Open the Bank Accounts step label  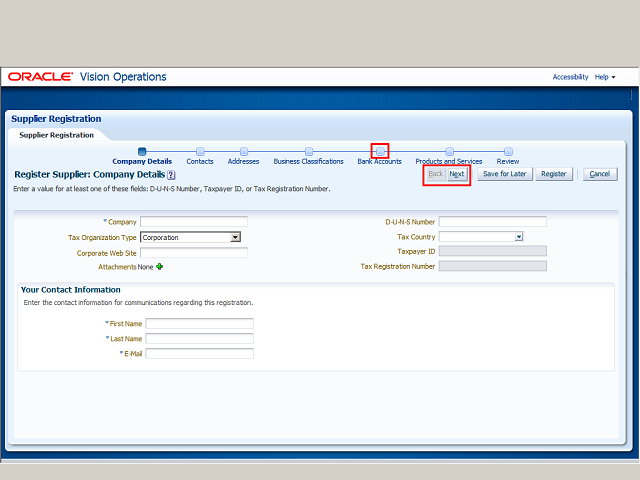[x=380, y=161]
